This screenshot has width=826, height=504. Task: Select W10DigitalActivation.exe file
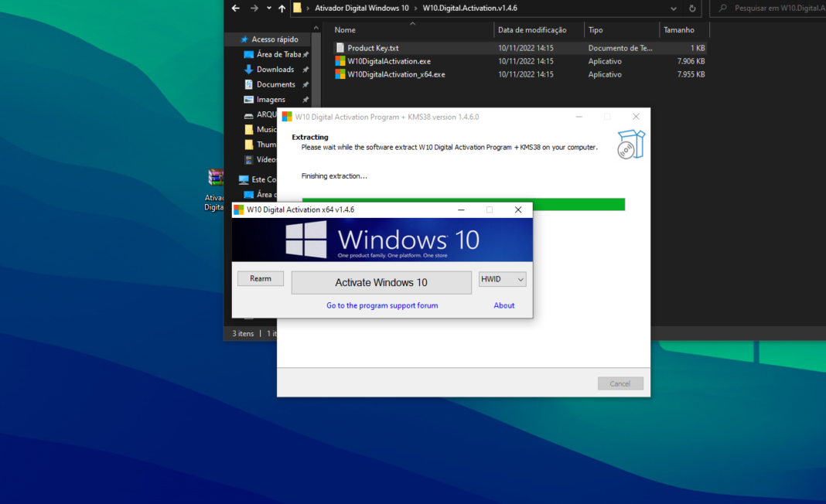pyautogui.click(x=389, y=61)
